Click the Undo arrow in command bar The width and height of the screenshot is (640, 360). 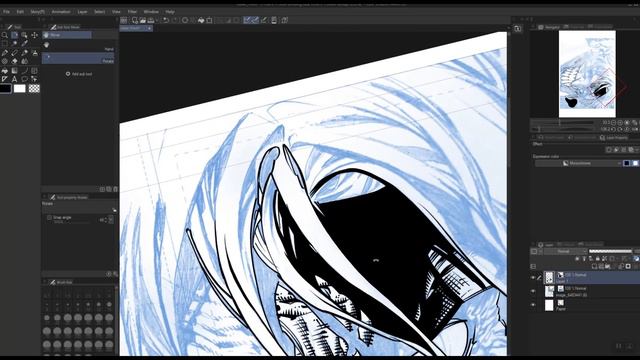[166, 20]
